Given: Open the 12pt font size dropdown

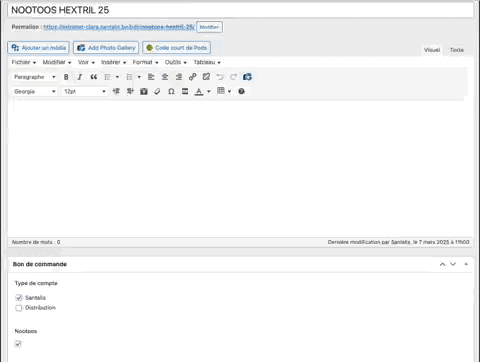Looking at the screenshot, I should [x=85, y=91].
